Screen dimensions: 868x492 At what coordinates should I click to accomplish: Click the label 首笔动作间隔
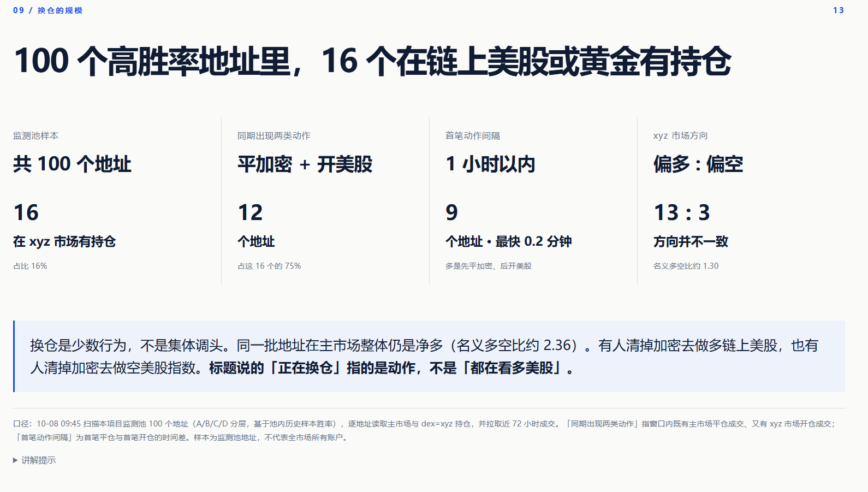(x=473, y=135)
